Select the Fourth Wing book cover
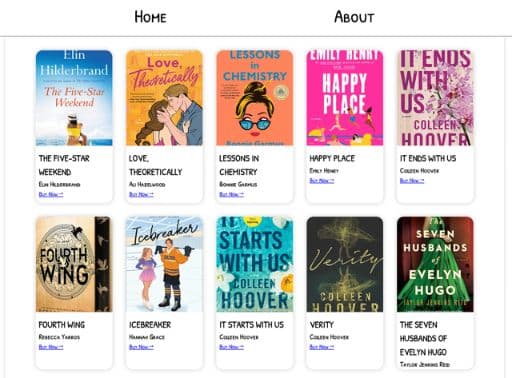This screenshot has width=512, height=378. (x=74, y=264)
